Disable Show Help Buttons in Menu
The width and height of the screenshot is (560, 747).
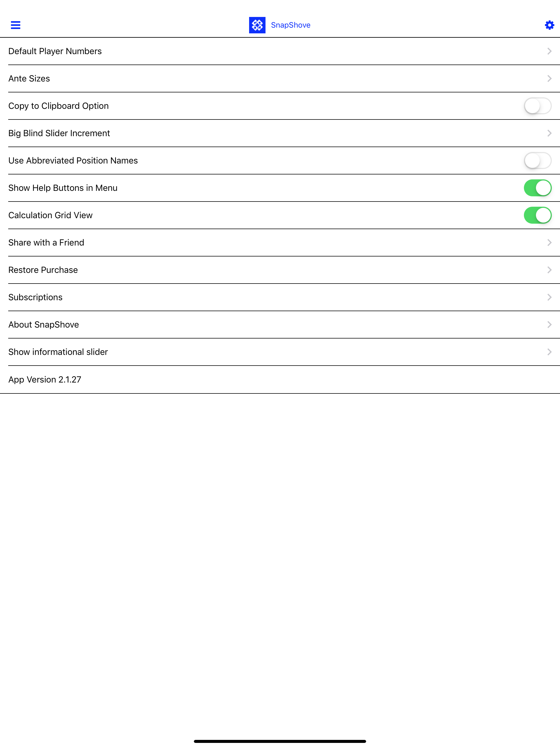[537, 188]
